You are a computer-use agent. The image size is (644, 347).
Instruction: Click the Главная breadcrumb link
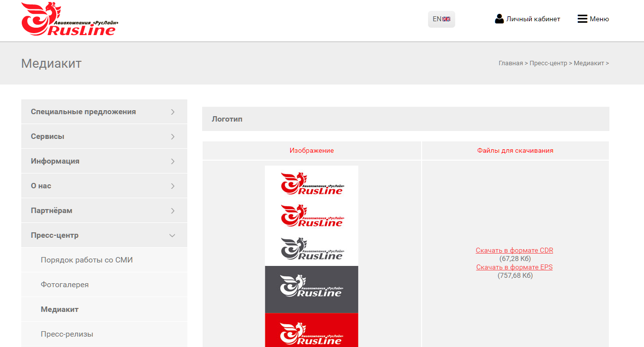[511, 63]
